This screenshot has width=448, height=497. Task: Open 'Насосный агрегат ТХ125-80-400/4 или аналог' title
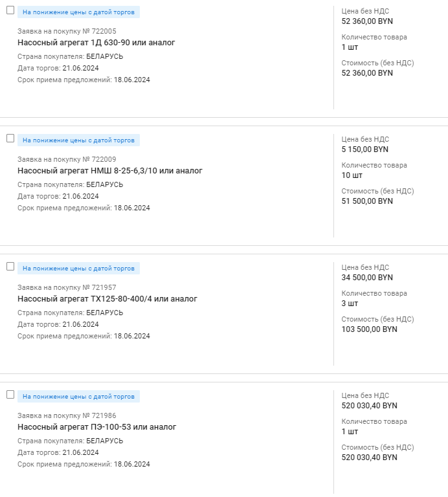pyautogui.click(x=107, y=299)
